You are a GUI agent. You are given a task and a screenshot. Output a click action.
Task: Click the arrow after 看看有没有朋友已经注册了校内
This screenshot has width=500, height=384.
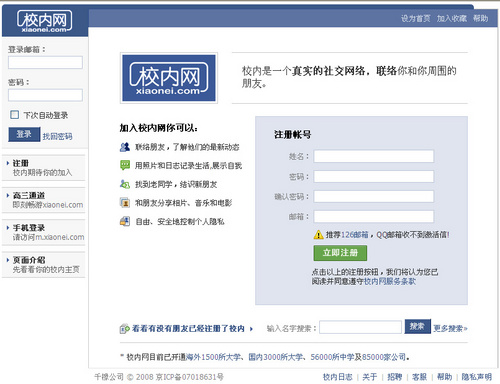click(251, 329)
